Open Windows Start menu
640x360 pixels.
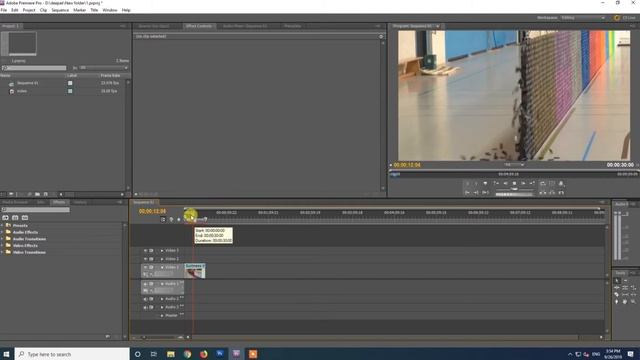6,354
